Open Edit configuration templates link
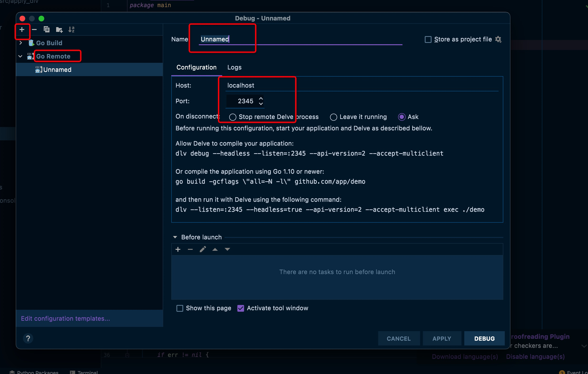The height and width of the screenshot is (374, 588). [65, 319]
